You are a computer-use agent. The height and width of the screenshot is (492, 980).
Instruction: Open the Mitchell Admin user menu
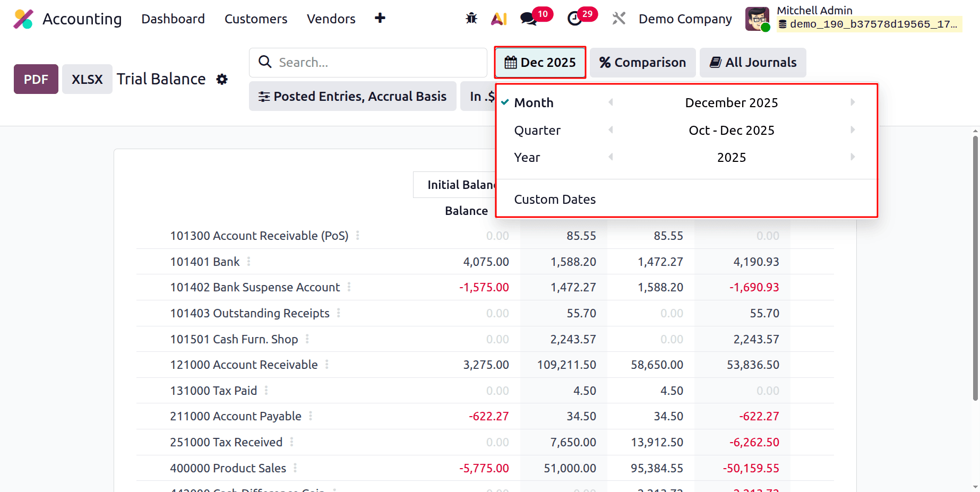854,19
